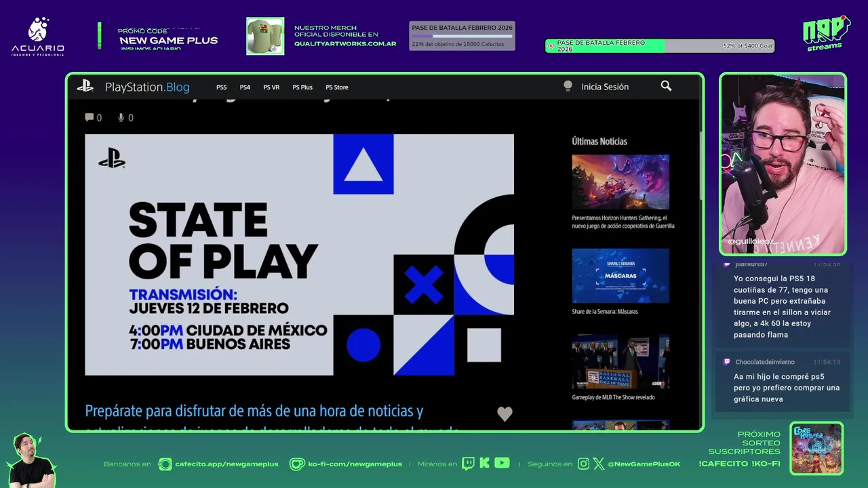
Task: Click Gameplay de MLB The Show revelado link
Action: tap(613, 397)
